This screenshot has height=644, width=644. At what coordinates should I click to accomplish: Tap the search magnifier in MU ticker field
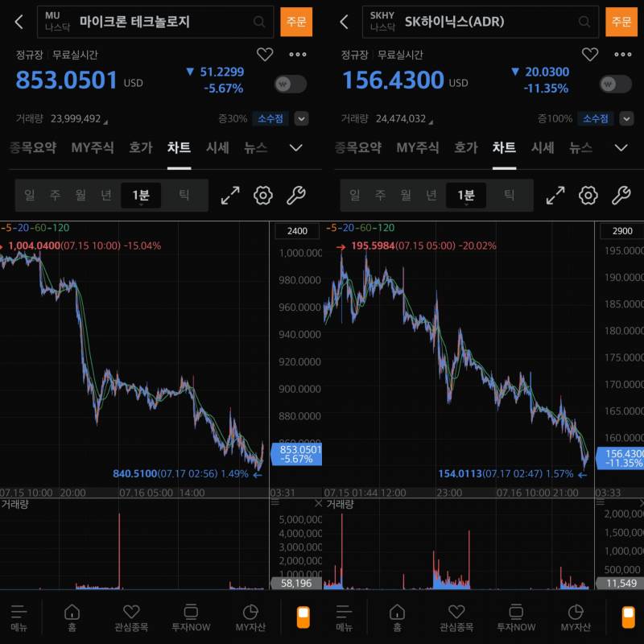coord(259,22)
